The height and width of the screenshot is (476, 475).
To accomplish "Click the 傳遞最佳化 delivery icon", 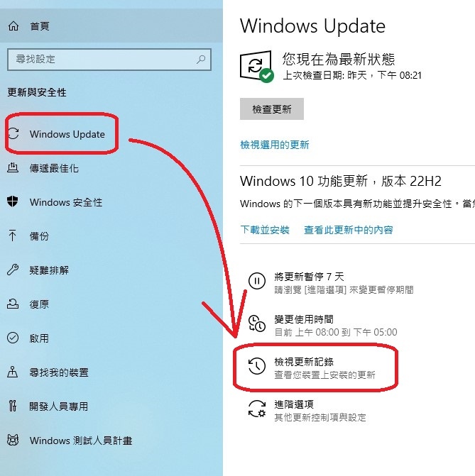I will coord(13,168).
